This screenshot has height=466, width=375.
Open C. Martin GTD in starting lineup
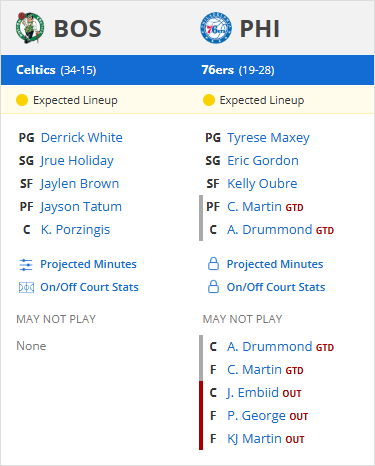[265, 207]
